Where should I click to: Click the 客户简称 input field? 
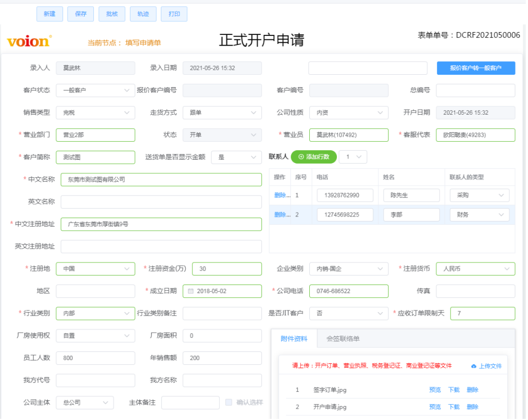point(96,157)
